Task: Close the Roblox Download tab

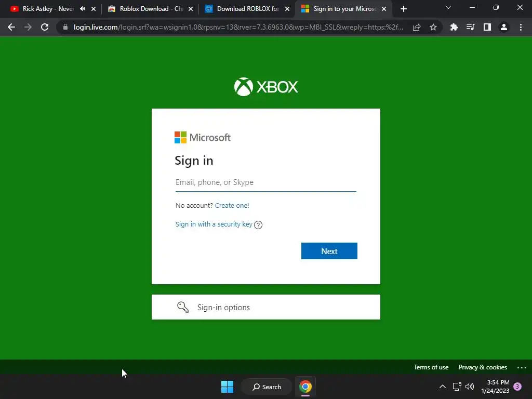Action: (x=191, y=9)
